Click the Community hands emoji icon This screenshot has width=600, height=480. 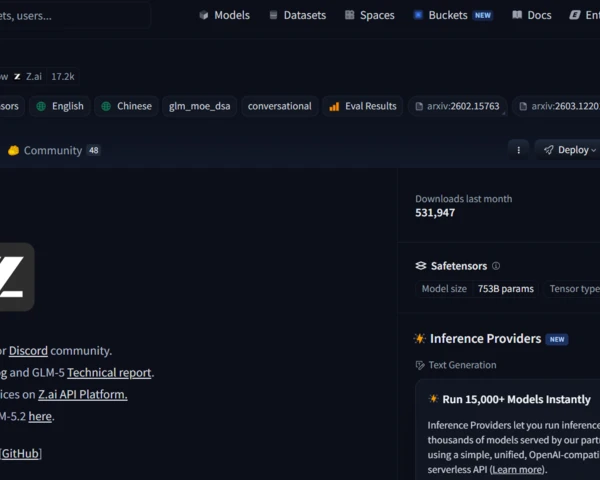(x=13, y=150)
